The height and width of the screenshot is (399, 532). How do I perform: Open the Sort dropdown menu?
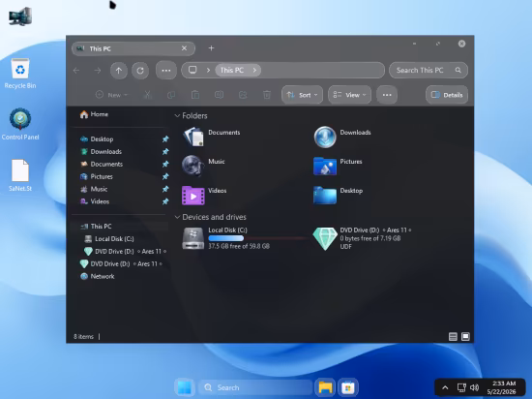[302, 95]
